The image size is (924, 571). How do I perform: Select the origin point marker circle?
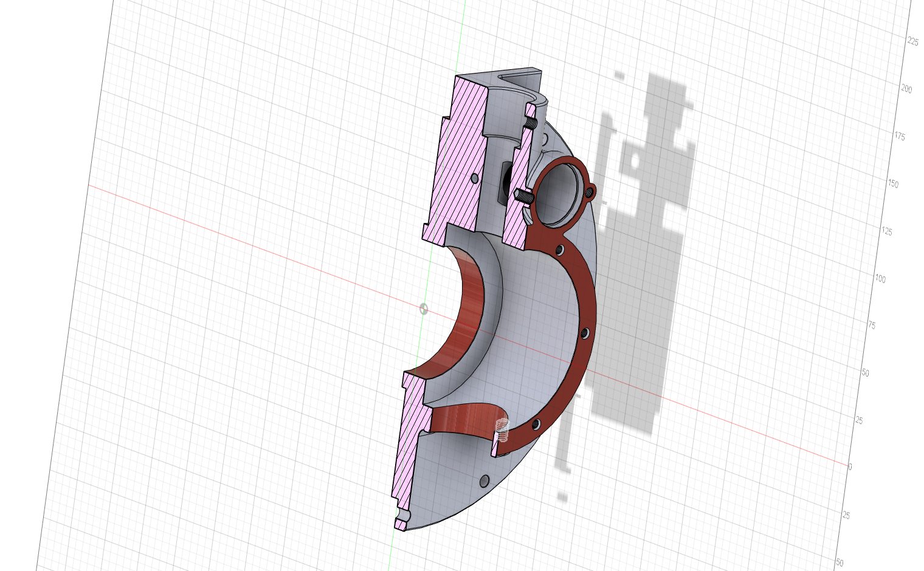click(424, 309)
